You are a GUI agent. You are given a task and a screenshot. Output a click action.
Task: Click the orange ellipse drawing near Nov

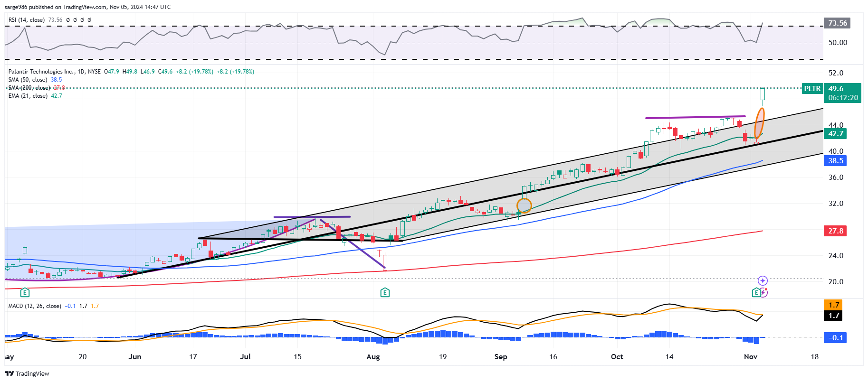(760, 123)
